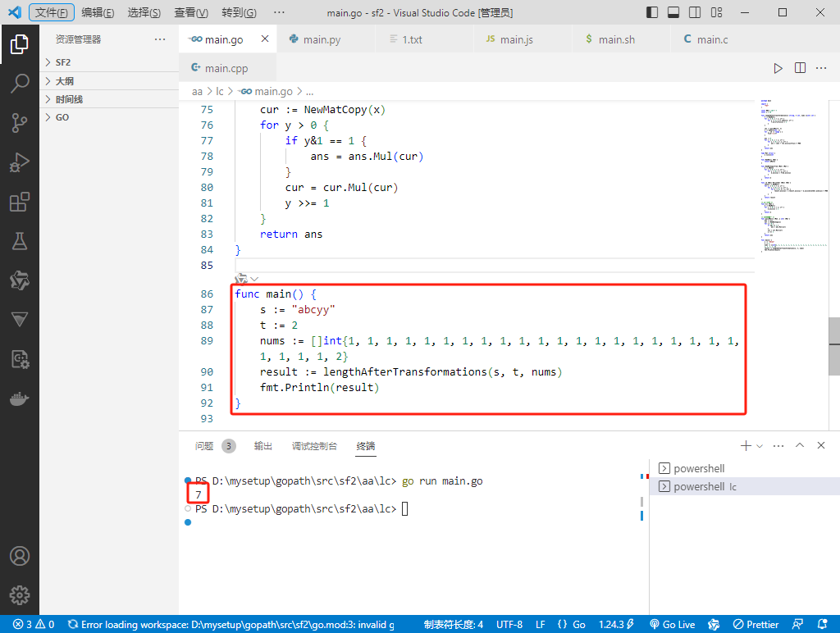Toggle secondary side bar layout icon

(x=695, y=12)
